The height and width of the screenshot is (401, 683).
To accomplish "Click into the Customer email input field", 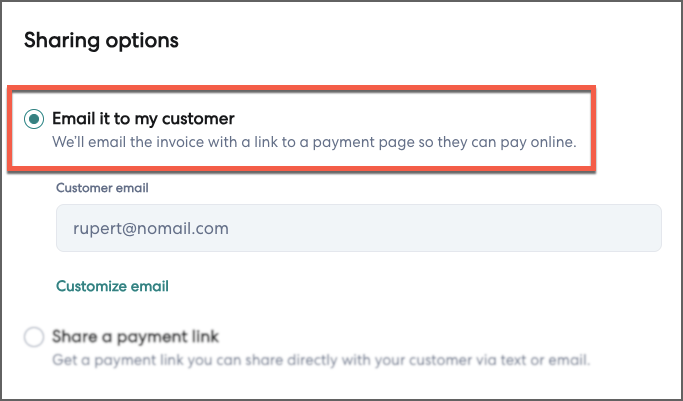I will point(358,228).
